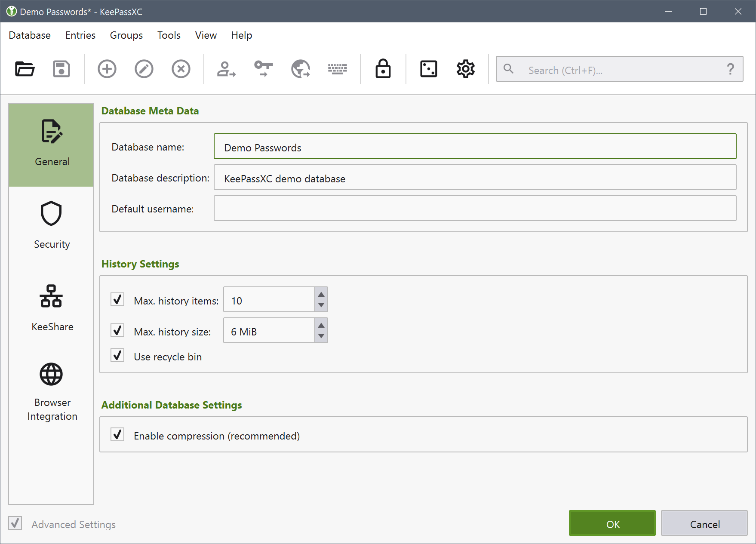Uncheck Enable compression (recommended)
The width and height of the screenshot is (756, 544).
pyautogui.click(x=117, y=435)
